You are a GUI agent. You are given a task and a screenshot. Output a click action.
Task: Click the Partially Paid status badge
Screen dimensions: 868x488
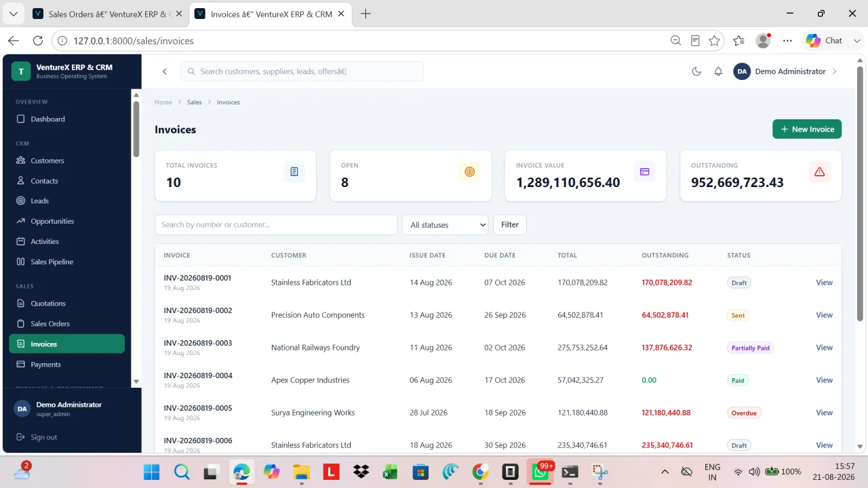[751, 348]
